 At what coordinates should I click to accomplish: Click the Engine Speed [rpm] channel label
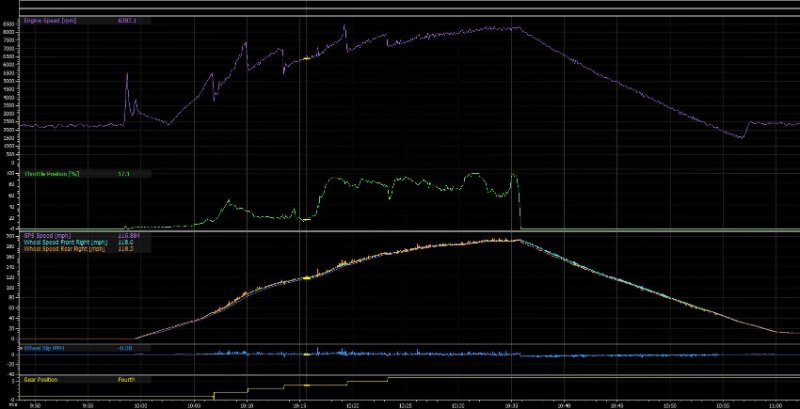pos(52,20)
